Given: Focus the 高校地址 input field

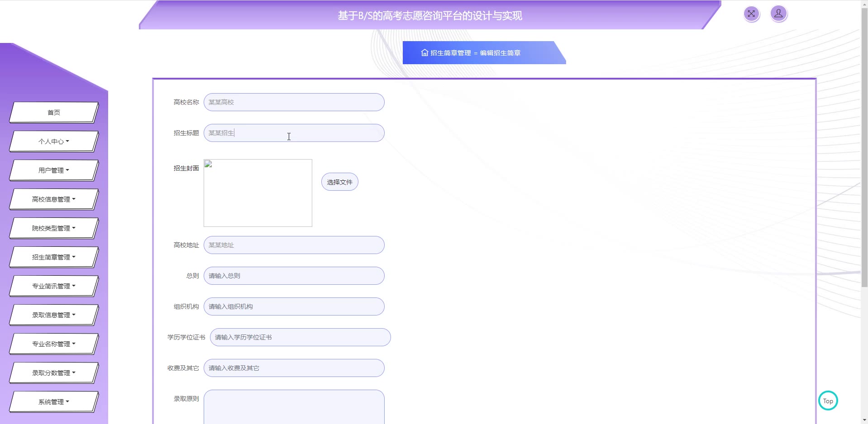Looking at the screenshot, I should [x=294, y=245].
